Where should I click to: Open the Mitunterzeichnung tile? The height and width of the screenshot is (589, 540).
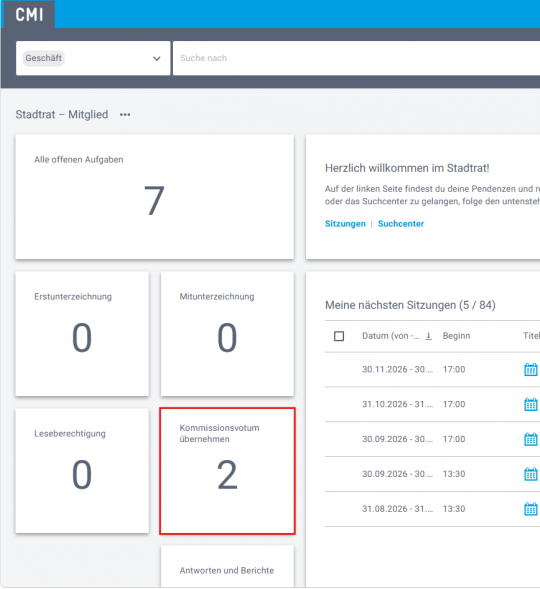227,334
